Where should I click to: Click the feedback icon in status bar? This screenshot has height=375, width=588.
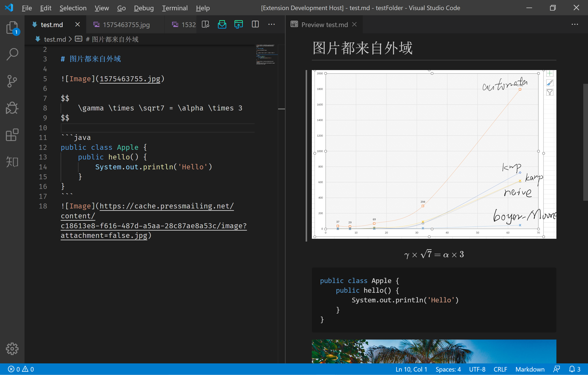(x=557, y=369)
